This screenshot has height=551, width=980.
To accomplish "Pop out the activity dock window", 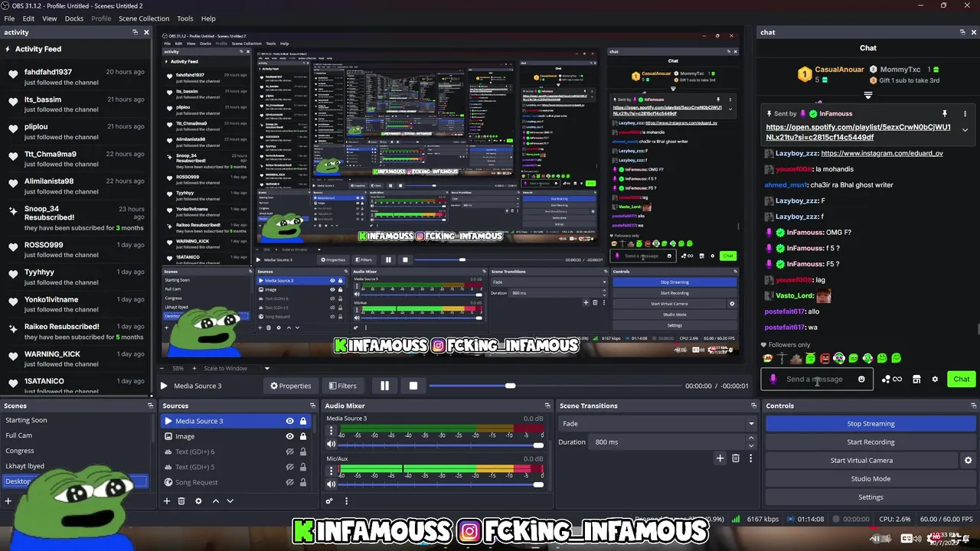I will coord(135,32).
